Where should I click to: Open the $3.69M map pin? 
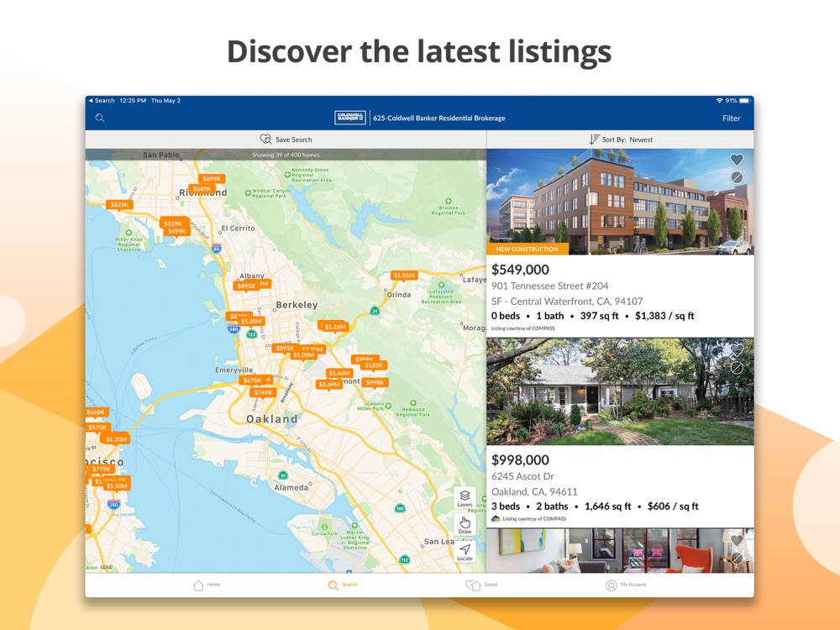point(329,385)
